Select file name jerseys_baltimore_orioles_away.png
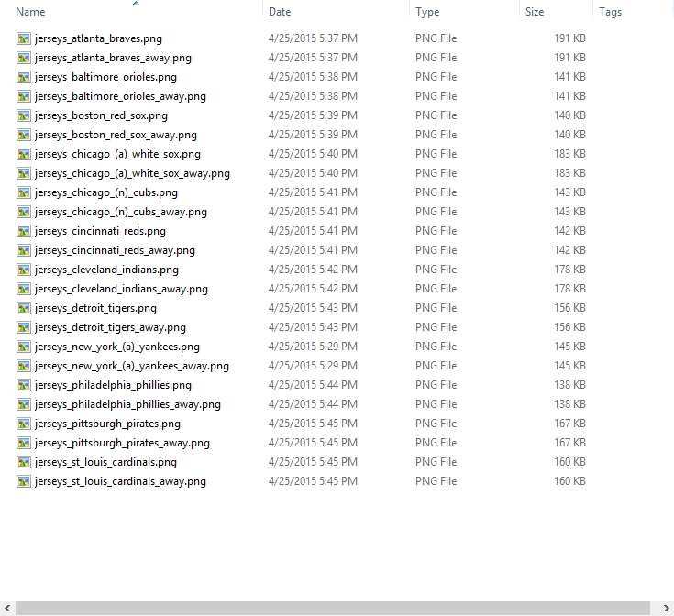674x616 pixels. click(x=120, y=96)
